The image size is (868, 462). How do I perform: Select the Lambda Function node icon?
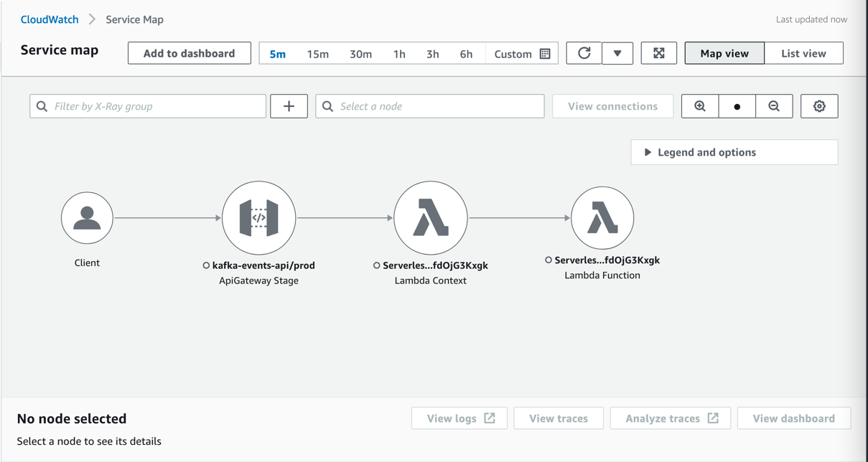(x=602, y=218)
